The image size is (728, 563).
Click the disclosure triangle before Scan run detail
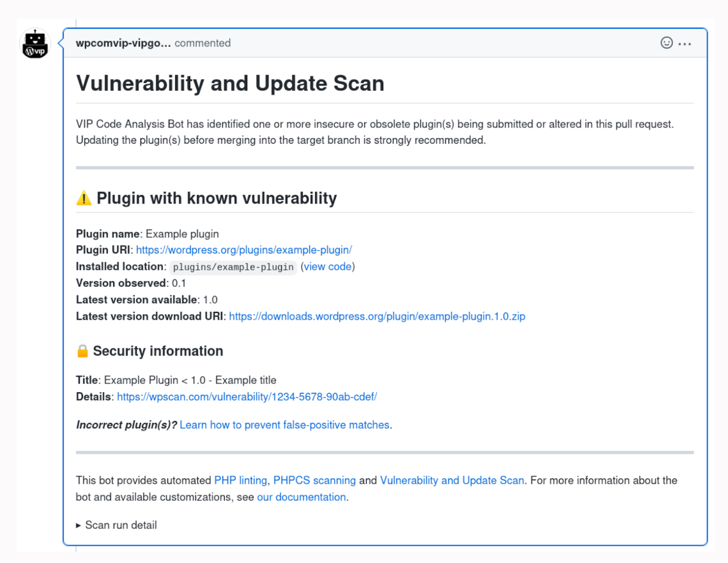[x=78, y=525]
